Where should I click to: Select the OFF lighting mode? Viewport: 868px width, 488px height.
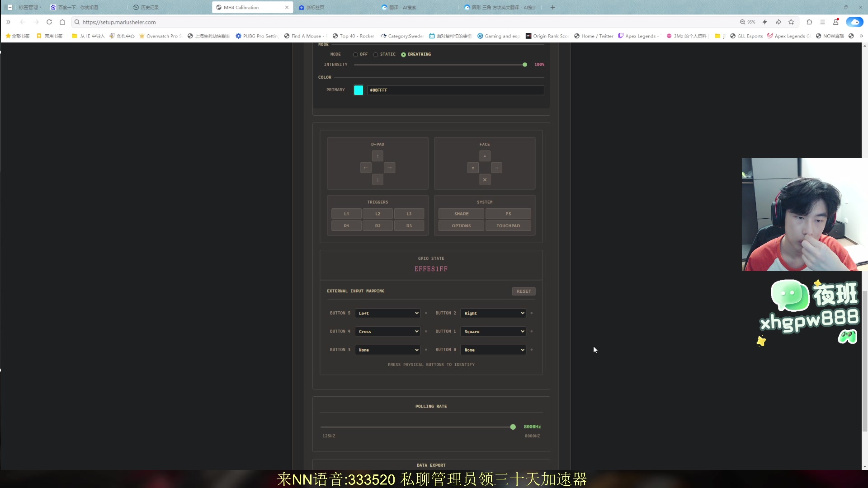355,54
